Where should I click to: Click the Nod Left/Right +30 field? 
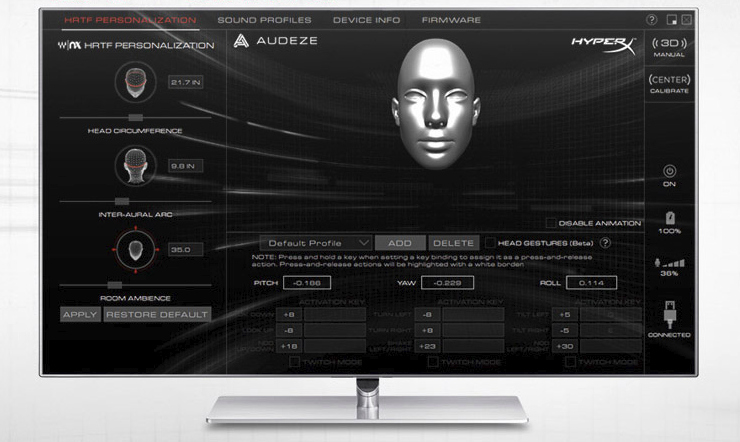point(565,346)
